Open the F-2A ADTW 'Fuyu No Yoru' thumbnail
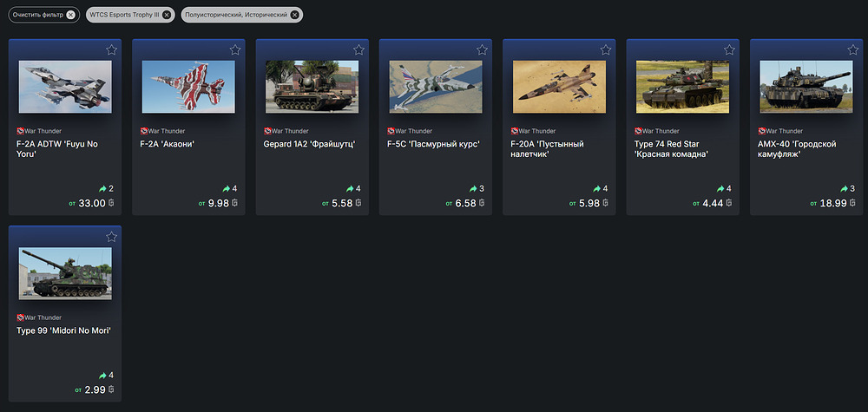The height and width of the screenshot is (412, 868). tap(65, 87)
